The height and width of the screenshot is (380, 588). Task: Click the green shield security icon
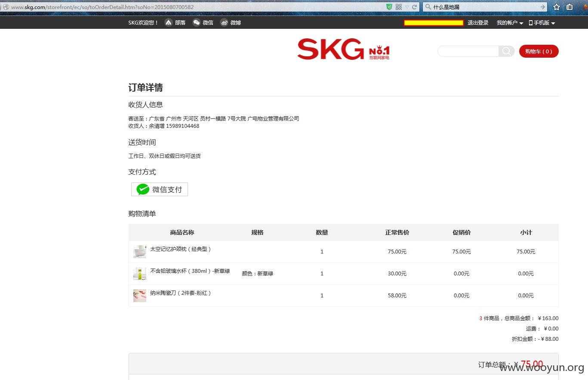pyautogui.click(x=389, y=7)
